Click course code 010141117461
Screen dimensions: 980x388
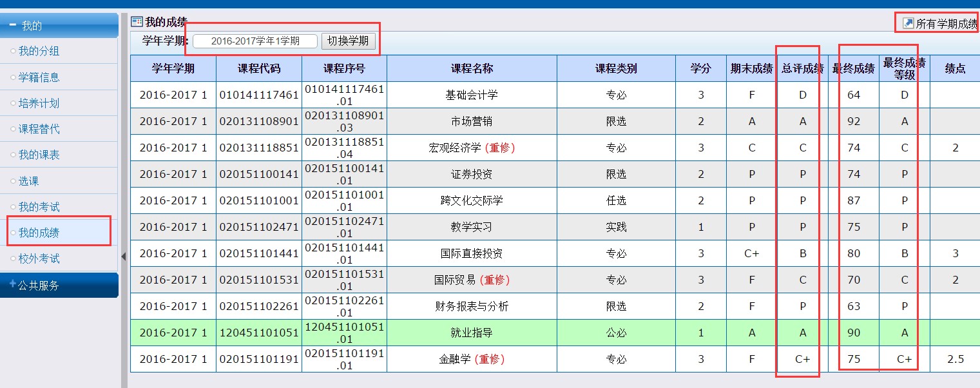point(259,95)
